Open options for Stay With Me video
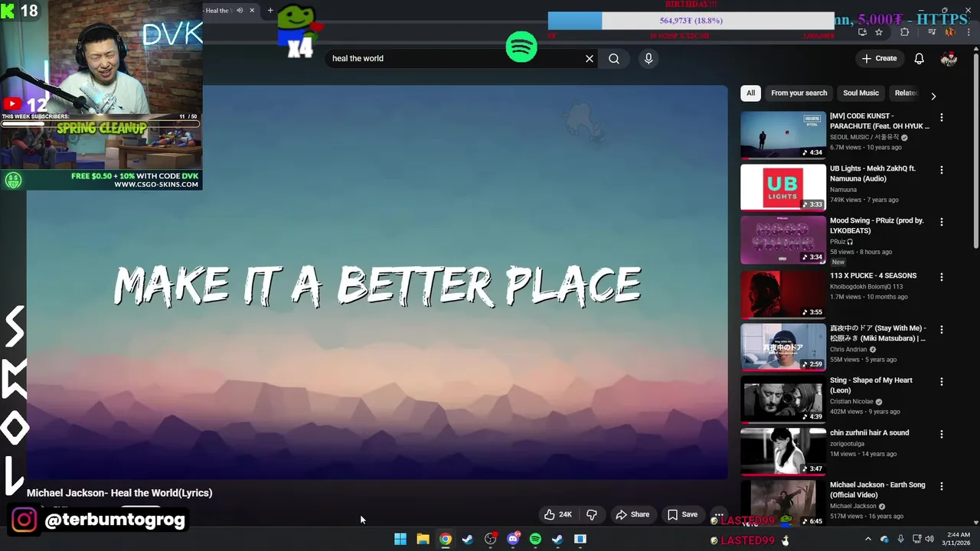 click(942, 329)
